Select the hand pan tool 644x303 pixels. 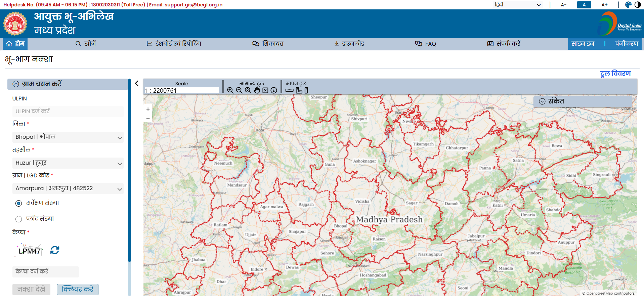click(257, 90)
